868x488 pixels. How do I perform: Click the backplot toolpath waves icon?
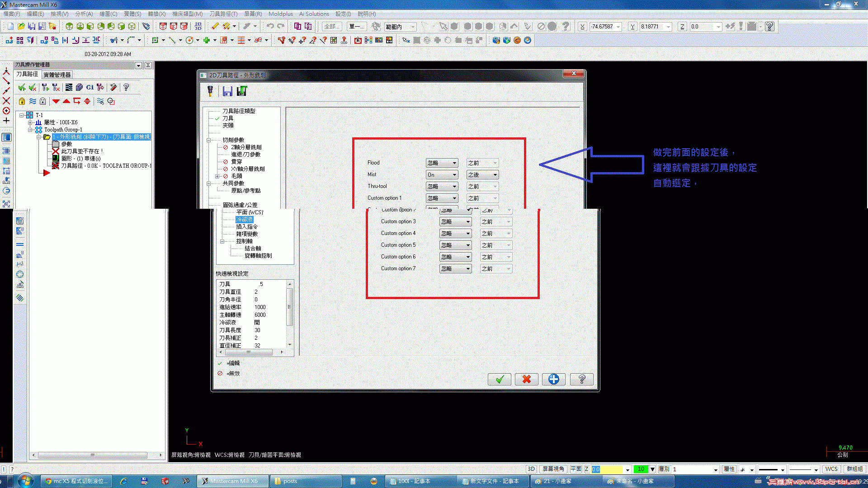tap(69, 87)
